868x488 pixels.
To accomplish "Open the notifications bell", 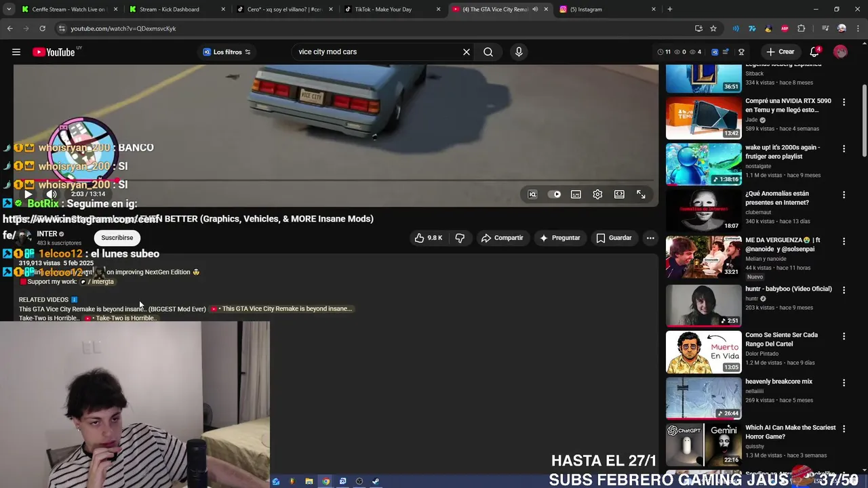I will pyautogui.click(x=814, y=52).
